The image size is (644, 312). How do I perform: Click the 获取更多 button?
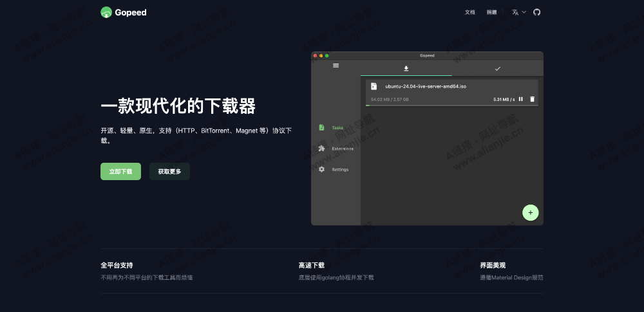coord(169,172)
